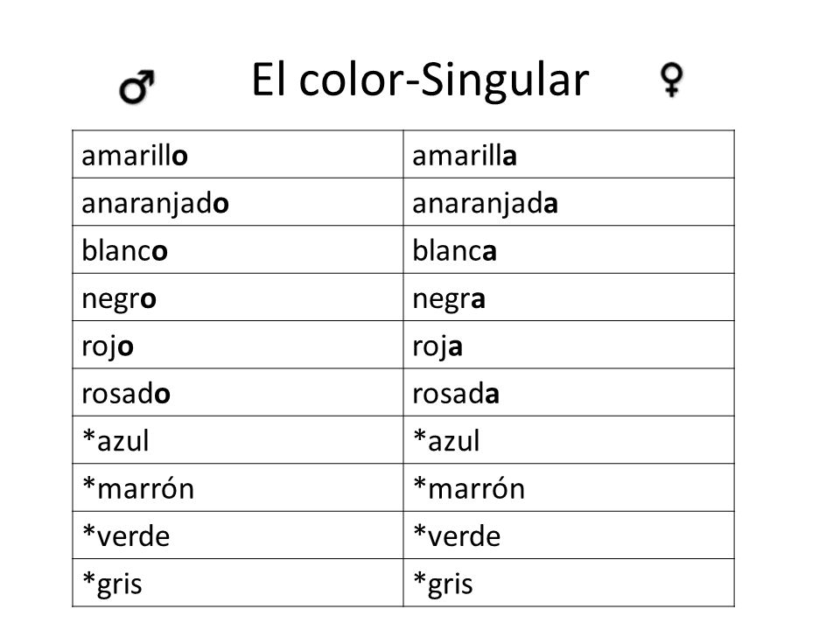
Task: Select the 'anaranjada' table cell
Action: 569,202
